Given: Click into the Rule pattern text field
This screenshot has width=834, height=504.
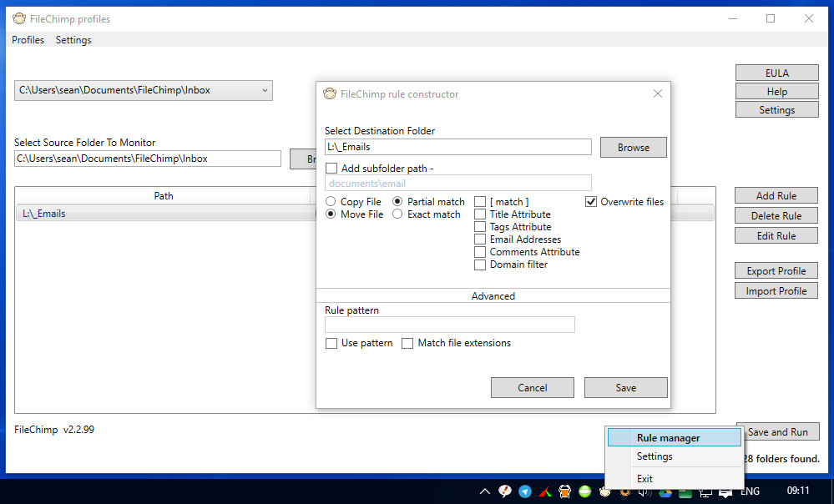Looking at the screenshot, I should (x=450, y=325).
